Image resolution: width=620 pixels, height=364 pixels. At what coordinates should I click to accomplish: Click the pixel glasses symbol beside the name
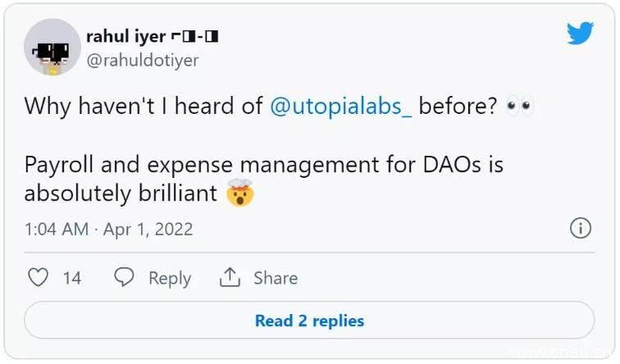point(194,36)
